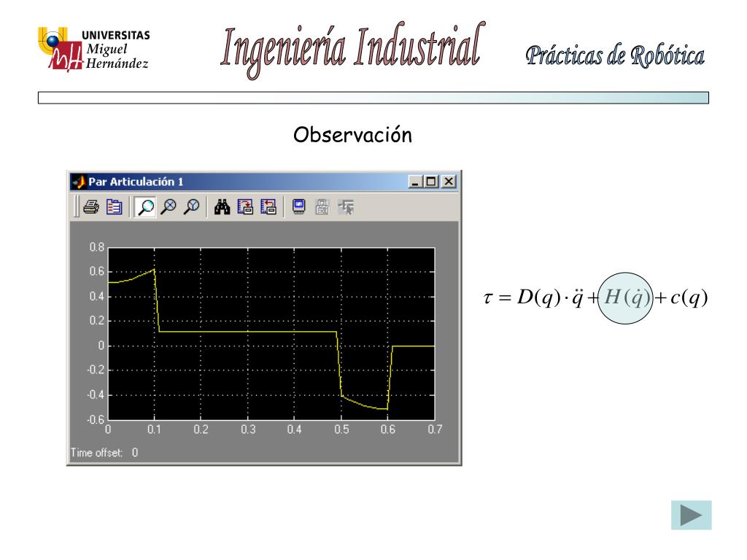The image size is (747, 560).
Task: Click the Universitas Miguel Hernández logo
Action: pyautogui.click(x=93, y=50)
